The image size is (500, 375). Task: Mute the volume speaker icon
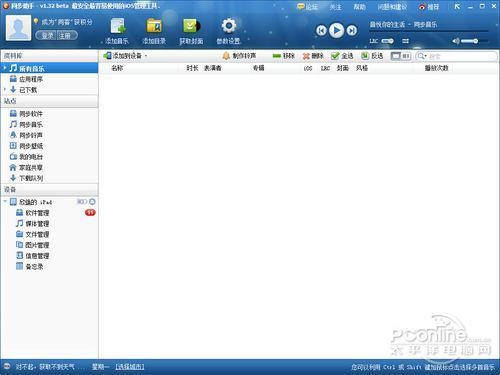(455, 41)
